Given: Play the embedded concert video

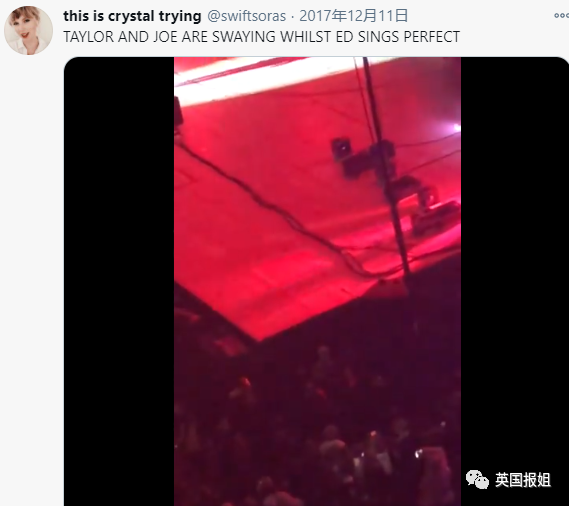Looking at the screenshot, I should click(x=316, y=281).
